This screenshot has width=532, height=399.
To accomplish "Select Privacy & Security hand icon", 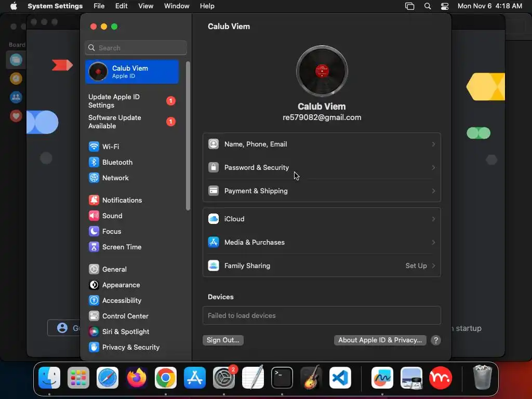I will pyautogui.click(x=94, y=348).
